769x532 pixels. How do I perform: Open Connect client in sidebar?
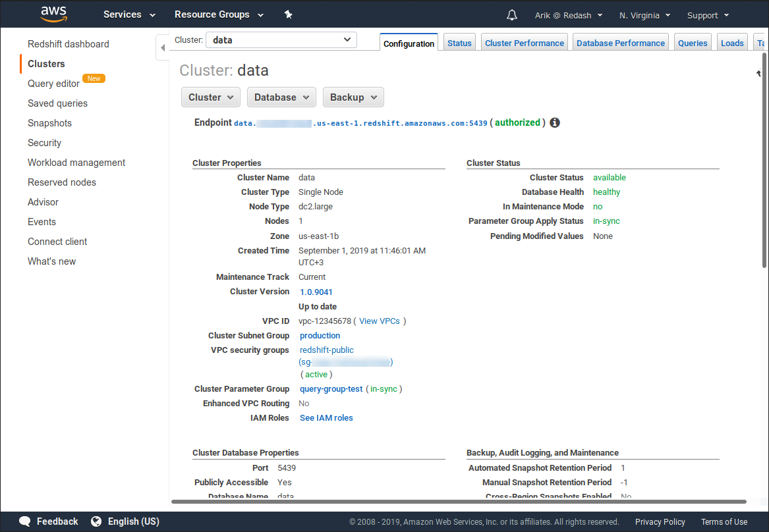pyautogui.click(x=57, y=242)
